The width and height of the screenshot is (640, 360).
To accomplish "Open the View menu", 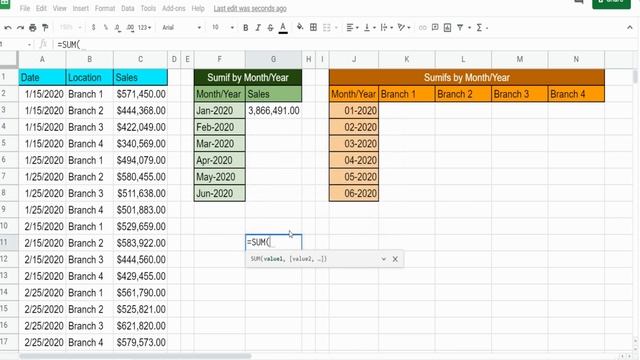I will 60,8.
